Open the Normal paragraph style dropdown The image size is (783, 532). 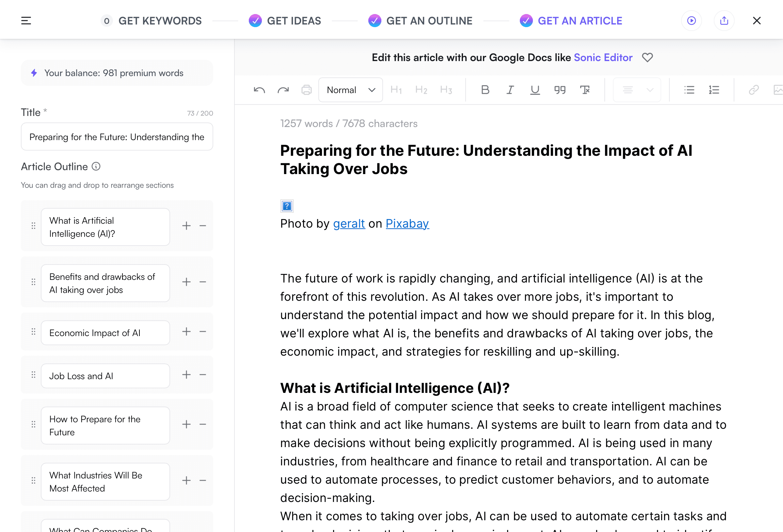(x=350, y=89)
